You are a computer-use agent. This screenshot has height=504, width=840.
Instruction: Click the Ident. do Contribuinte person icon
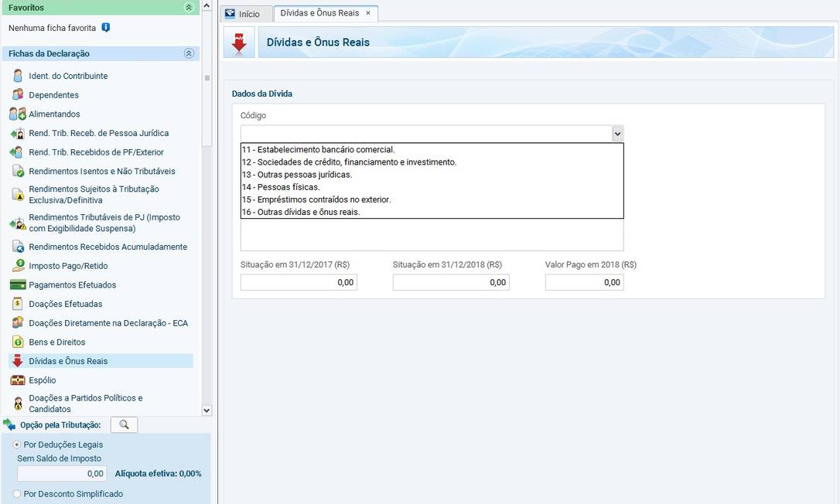click(x=18, y=76)
